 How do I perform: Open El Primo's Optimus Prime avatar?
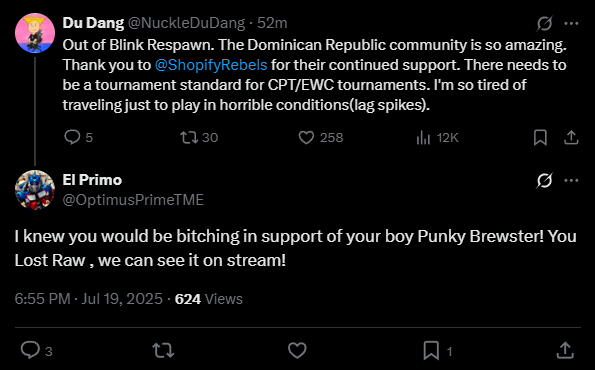click(x=35, y=190)
